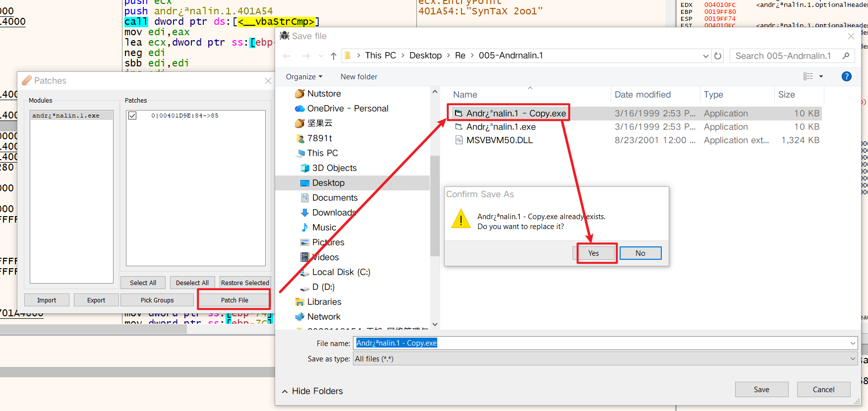This screenshot has height=411, width=868.
Task: Click the Patch File button
Action: pyautogui.click(x=234, y=300)
